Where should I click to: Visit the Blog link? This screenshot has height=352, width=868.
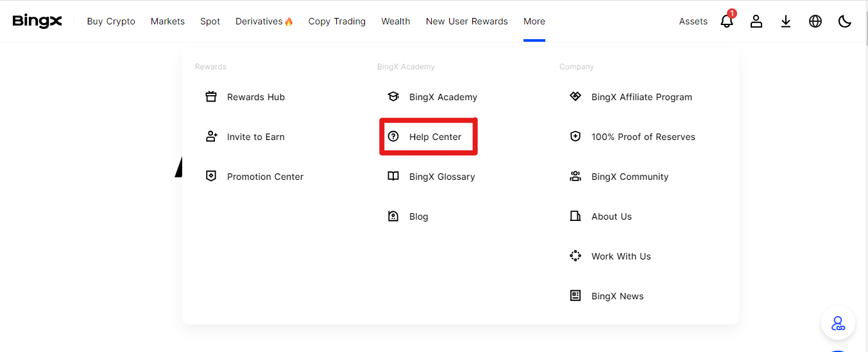(x=418, y=216)
